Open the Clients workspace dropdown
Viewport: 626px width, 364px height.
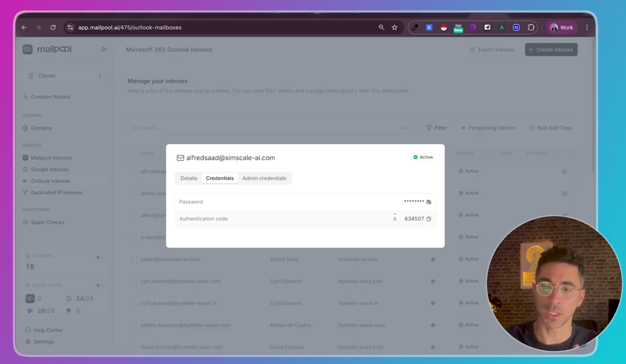(x=64, y=76)
